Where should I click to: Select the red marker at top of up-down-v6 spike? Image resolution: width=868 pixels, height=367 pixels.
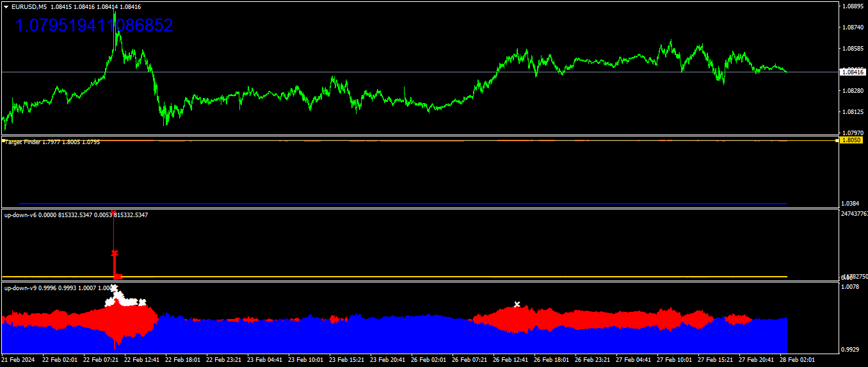pos(114,213)
